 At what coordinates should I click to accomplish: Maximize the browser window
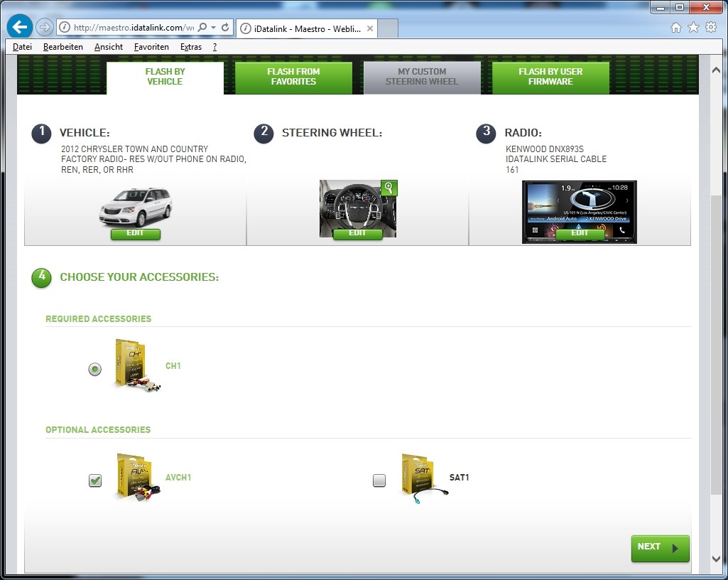679,7
